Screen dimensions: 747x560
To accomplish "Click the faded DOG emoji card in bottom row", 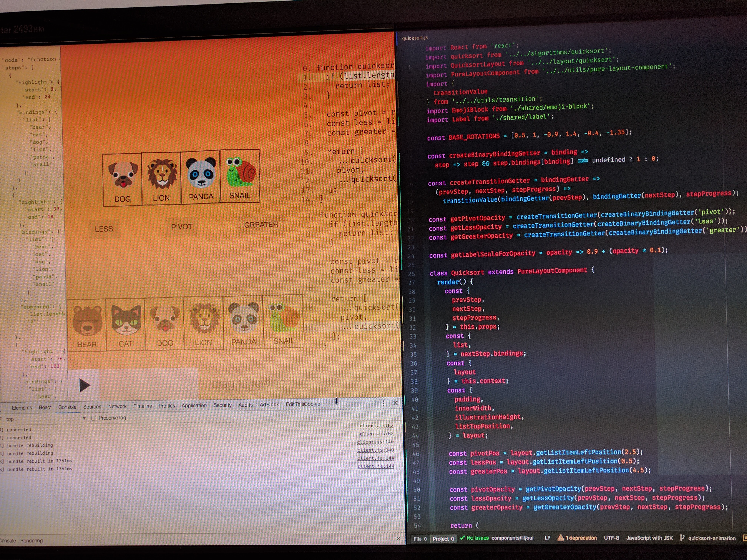I will (x=165, y=324).
